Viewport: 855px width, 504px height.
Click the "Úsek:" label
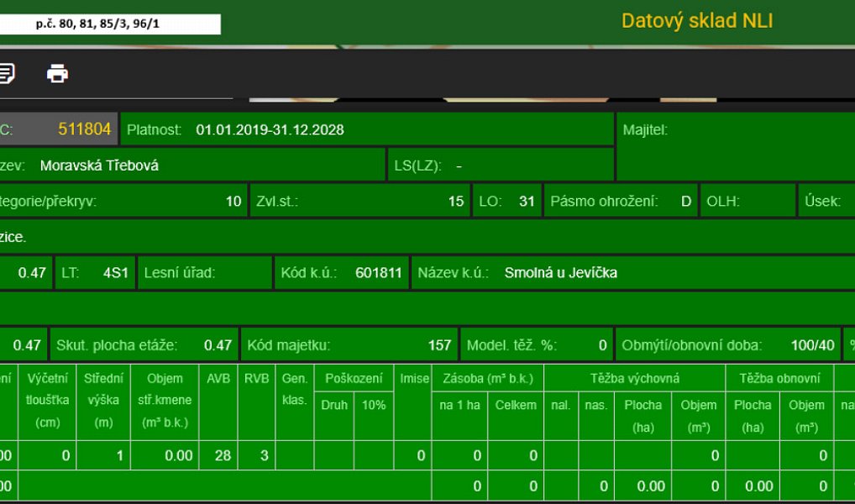pos(823,202)
